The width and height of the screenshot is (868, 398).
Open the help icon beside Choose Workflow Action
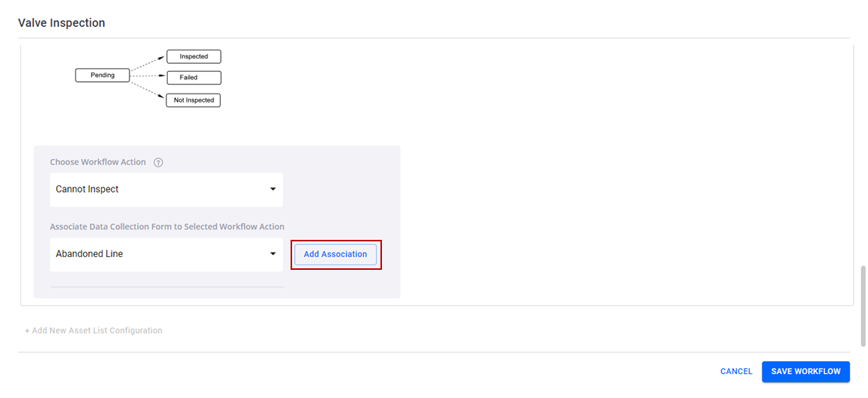[x=158, y=163]
